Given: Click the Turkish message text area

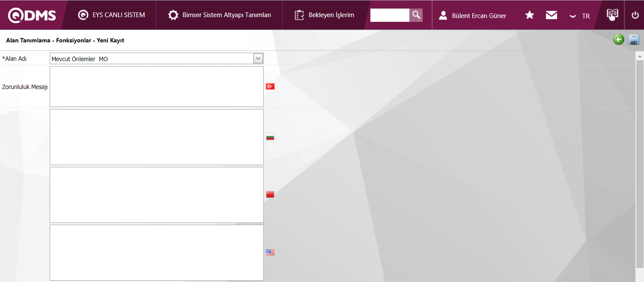Looking at the screenshot, I should (157, 86).
